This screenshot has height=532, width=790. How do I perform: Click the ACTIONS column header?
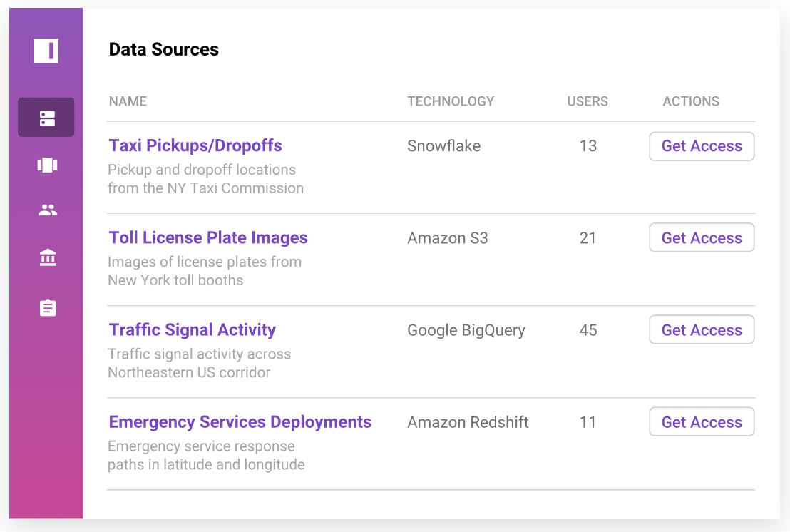click(x=691, y=101)
